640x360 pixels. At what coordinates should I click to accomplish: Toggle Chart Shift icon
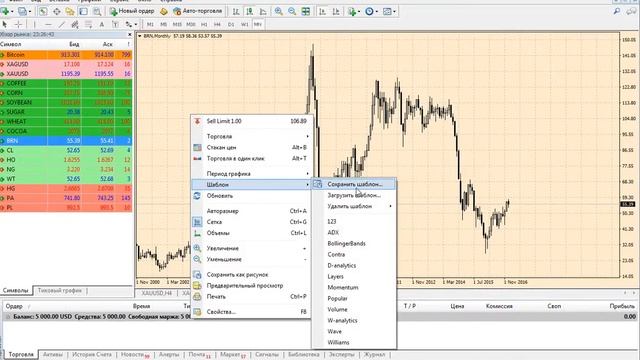coord(336,11)
